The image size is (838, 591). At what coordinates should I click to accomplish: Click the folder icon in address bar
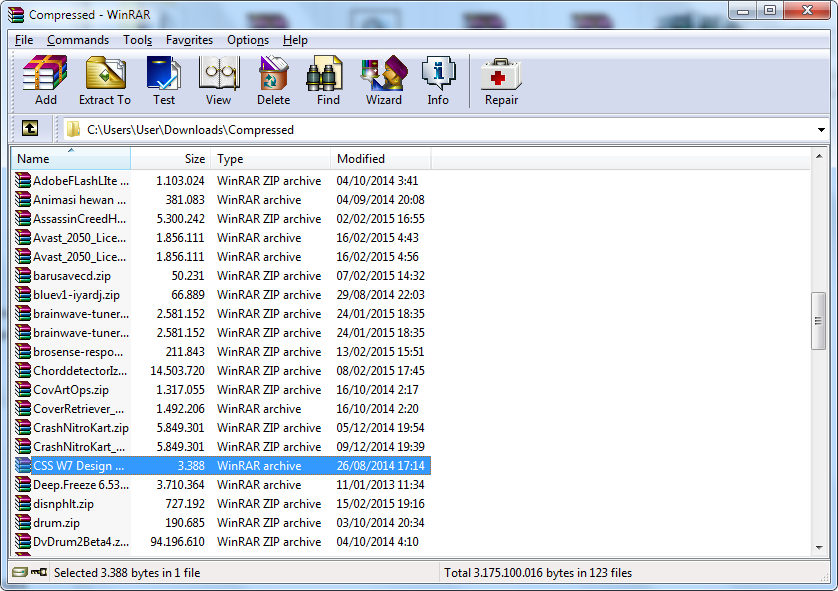pos(73,129)
